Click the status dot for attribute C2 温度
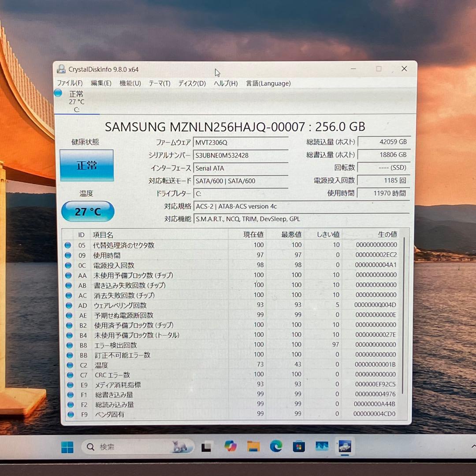The width and height of the screenshot is (476, 476). (70, 365)
